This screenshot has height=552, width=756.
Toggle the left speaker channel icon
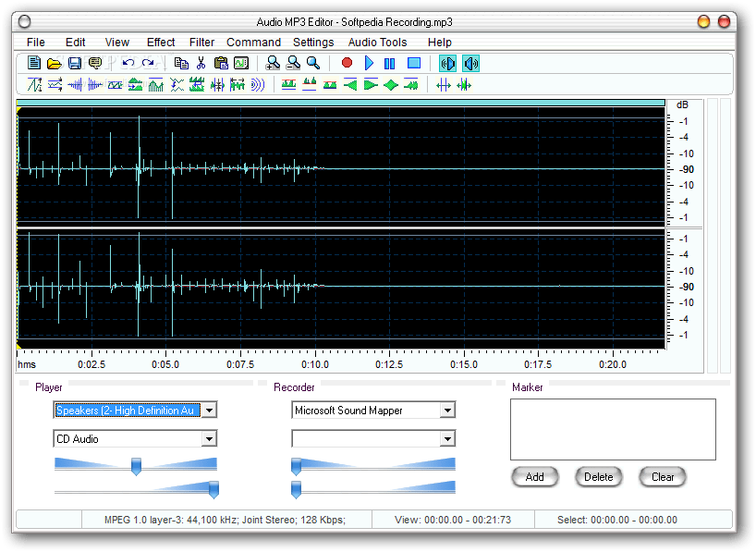(446, 63)
